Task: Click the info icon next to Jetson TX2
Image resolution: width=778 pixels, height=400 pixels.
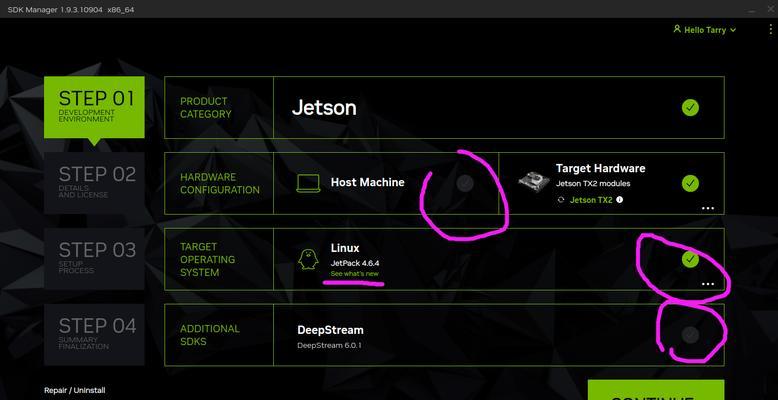Action: click(620, 200)
